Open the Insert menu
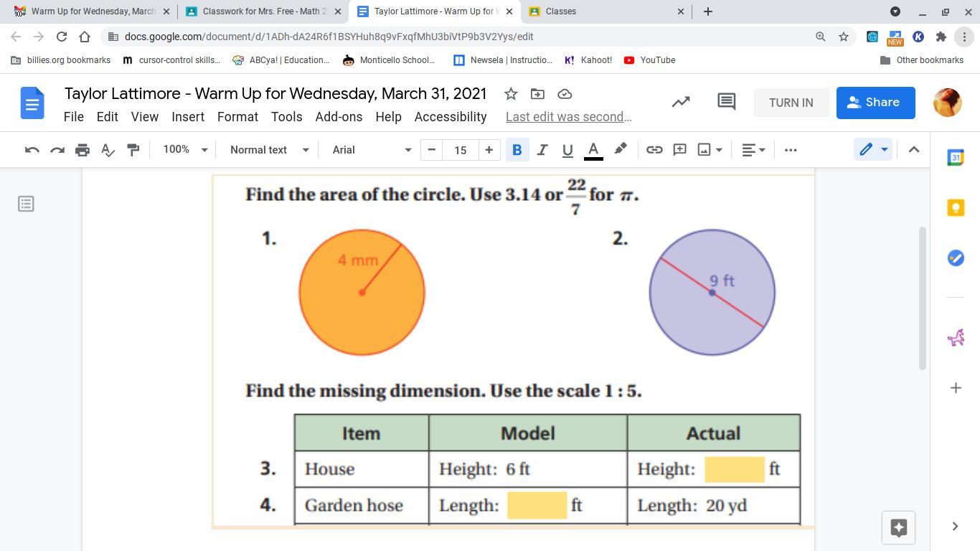The height and width of the screenshot is (551, 980). tap(188, 117)
